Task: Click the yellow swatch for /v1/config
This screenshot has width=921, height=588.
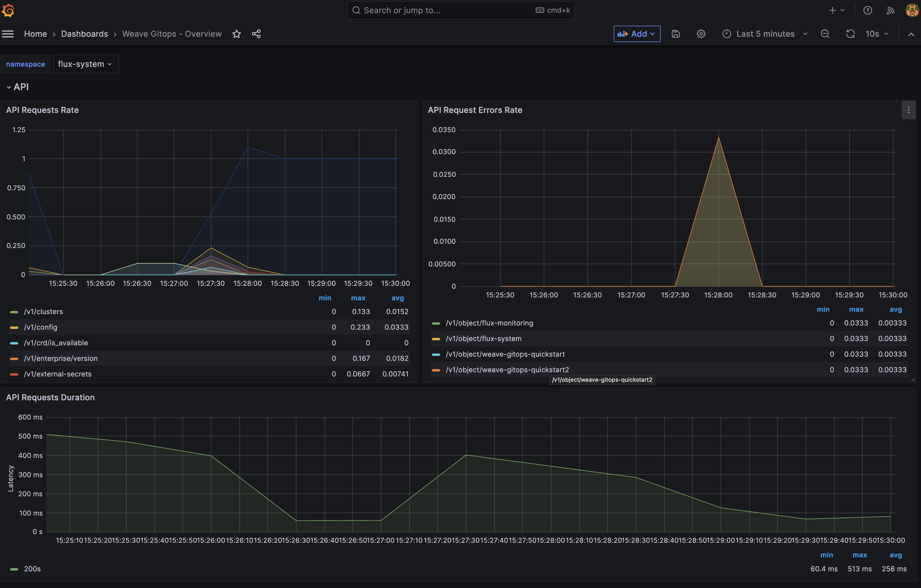Action: click(x=14, y=328)
